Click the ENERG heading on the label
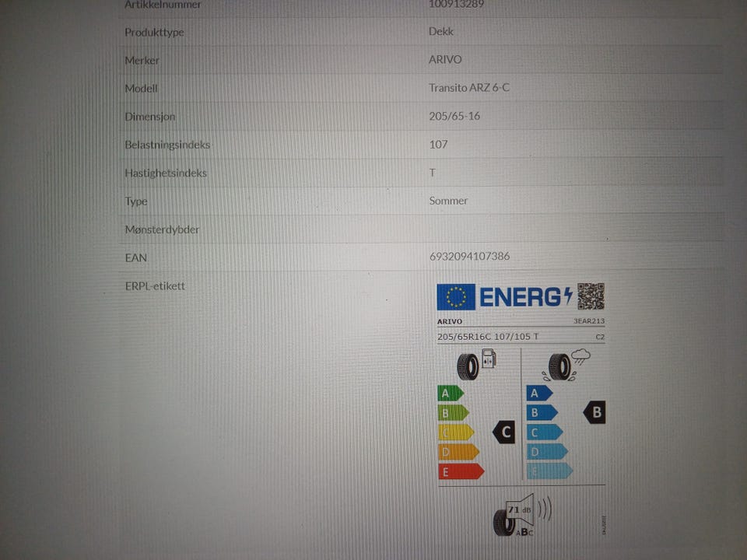This screenshot has height=560, width=747. pyautogui.click(x=525, y=297)
